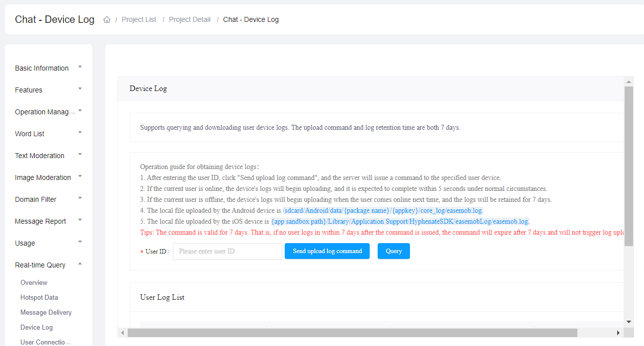This screenshot has width=644, height=346.
Task: Click the horizontal scrollbar left arrow
Action: (x=122, y=333)
